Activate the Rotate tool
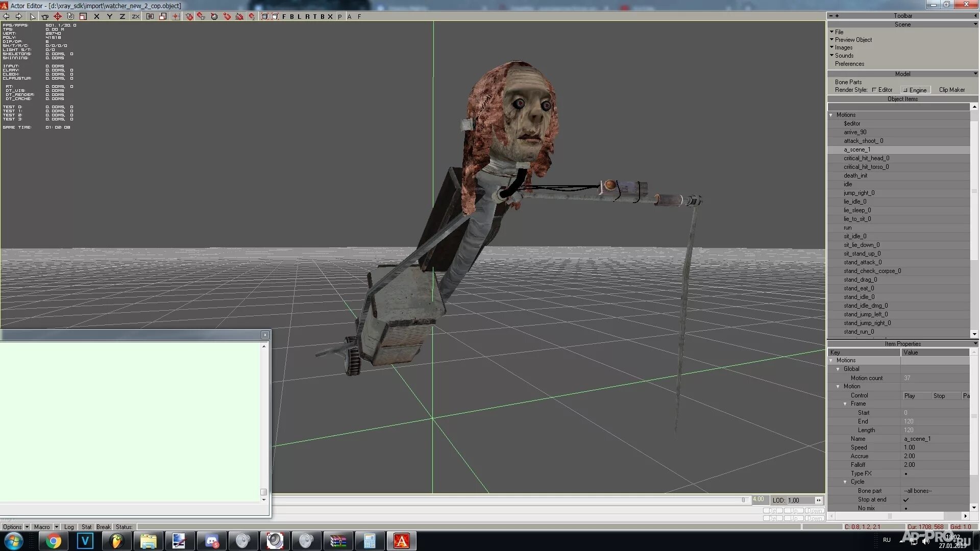 tap(70, 16)
